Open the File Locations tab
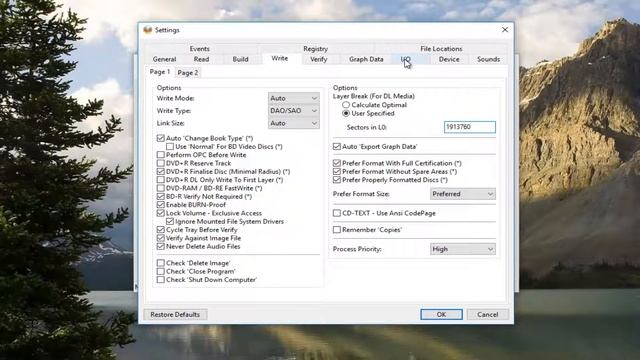 click(x=441, y=49)
